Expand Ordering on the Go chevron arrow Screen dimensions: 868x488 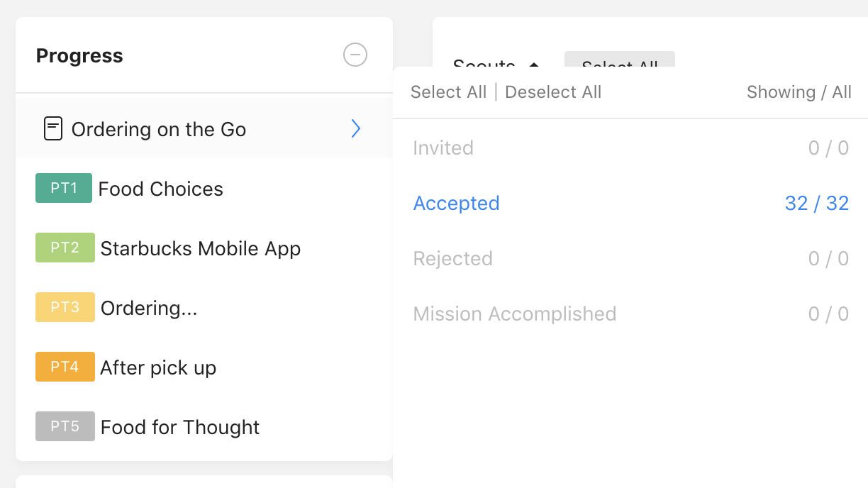click(x=356, y=128)
